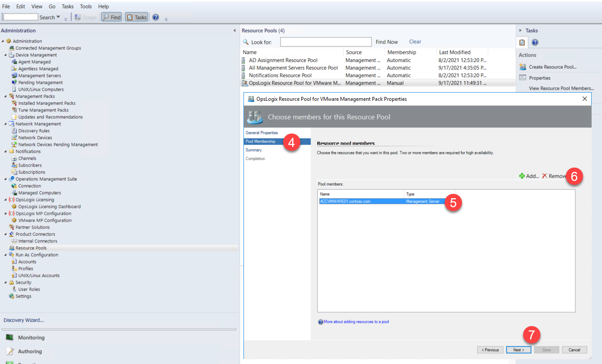Select the General Properties wizard page

click(262, 133)
